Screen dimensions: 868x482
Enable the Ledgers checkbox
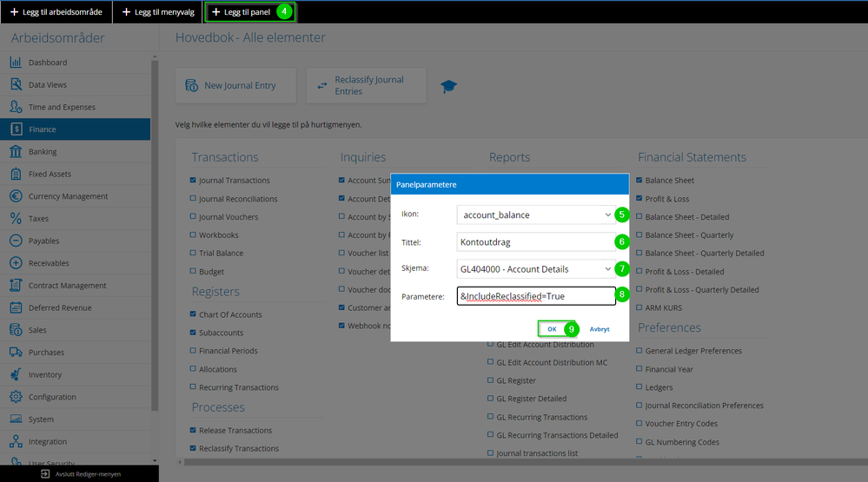tap(639, 386)
